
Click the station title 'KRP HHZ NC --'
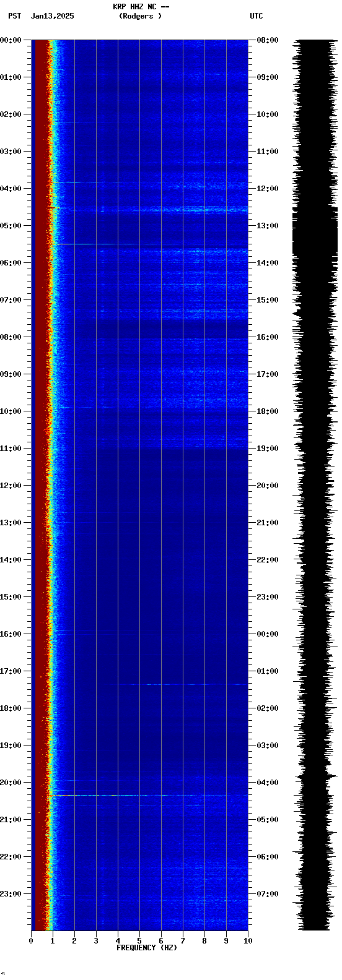coord(141,7)
